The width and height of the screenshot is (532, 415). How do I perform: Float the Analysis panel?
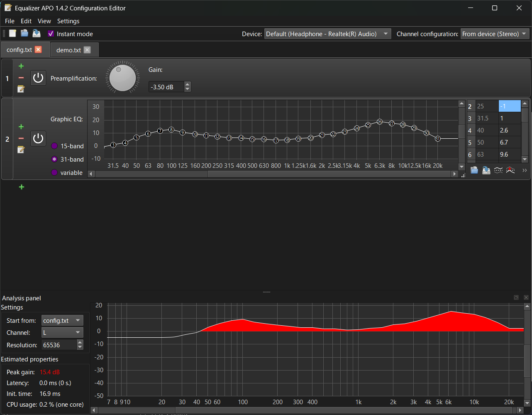pyautogui.click(x=516, y=297)
